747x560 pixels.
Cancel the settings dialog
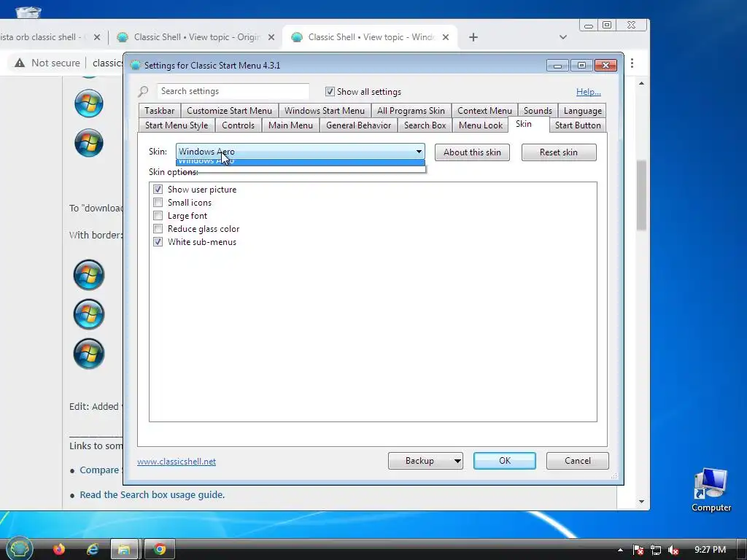tap(578, 461)
